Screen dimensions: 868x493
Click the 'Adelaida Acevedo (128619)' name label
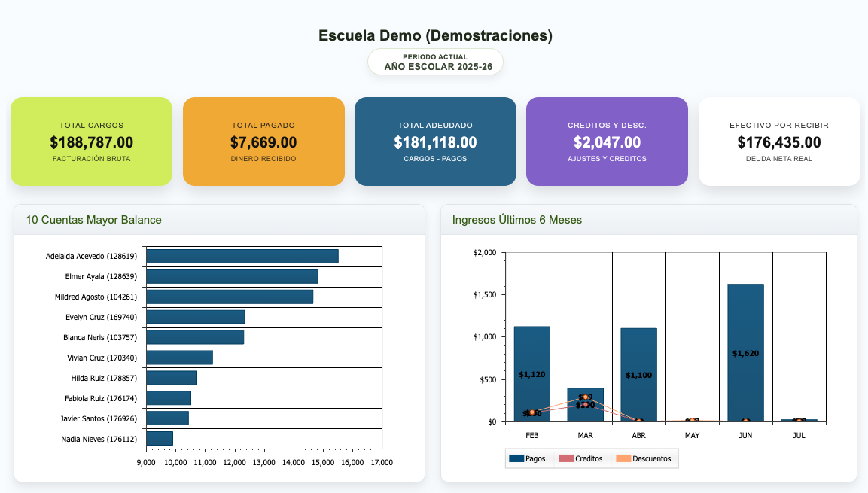pyautogui.click(x=91, y=256)
